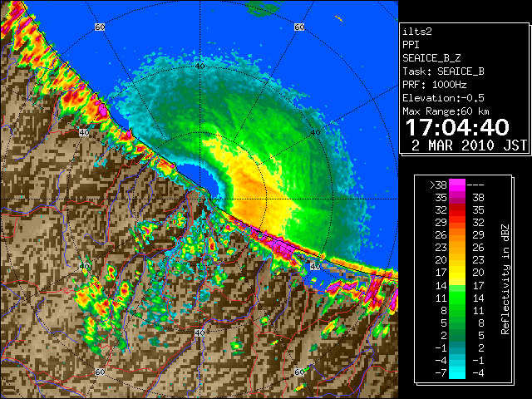
Task: Pick the purple 35–38 dBZ swatch
Action: click(x=457, y=198)
